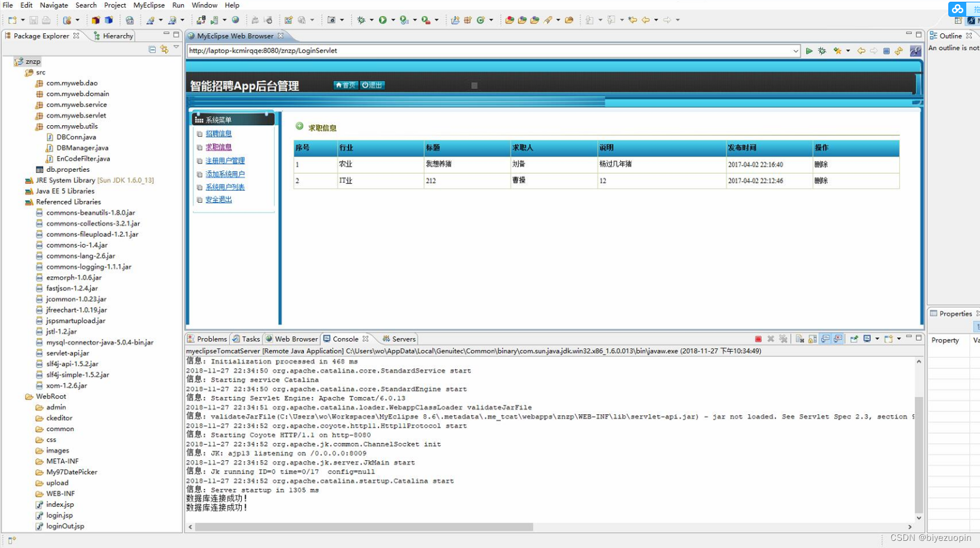Click the console vertical scrollbar thumb
The width and height of the screenshot is (980, 548).
(x=919, y=454)
